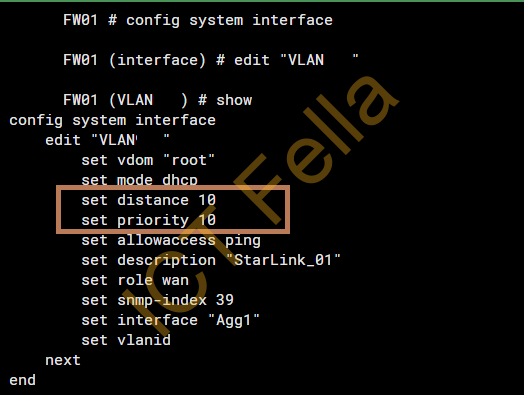
Task: Click the FW01 (VLAN) prompt text
Action: click(126, 100)
